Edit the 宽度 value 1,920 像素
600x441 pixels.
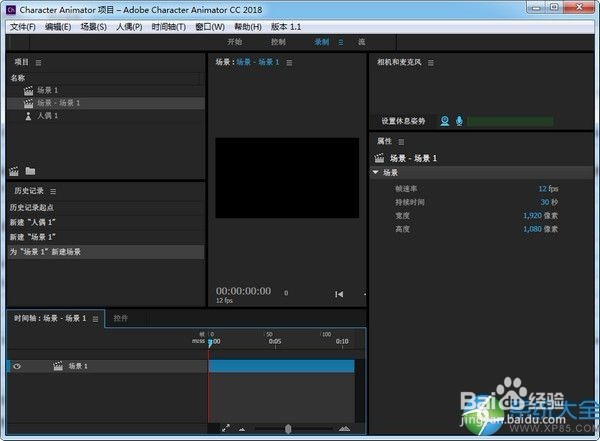click(540, 216)
